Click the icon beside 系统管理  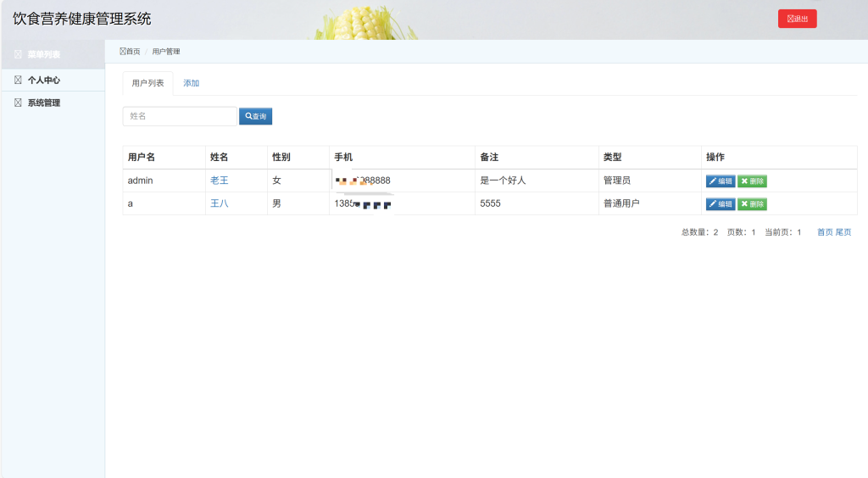tap(18, 103)
